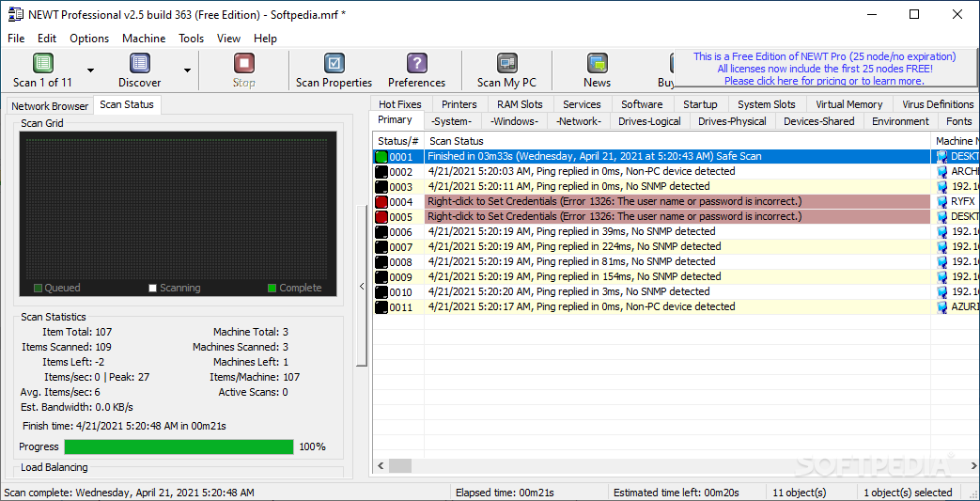The height and width of the screenshot is (501, 980).
Task: Open the File menu
Action: click(16, 39)
